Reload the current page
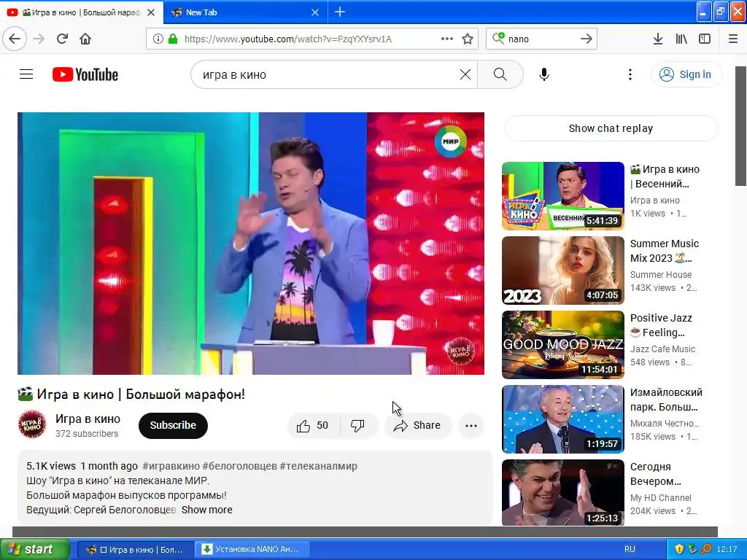 (62, 39)
